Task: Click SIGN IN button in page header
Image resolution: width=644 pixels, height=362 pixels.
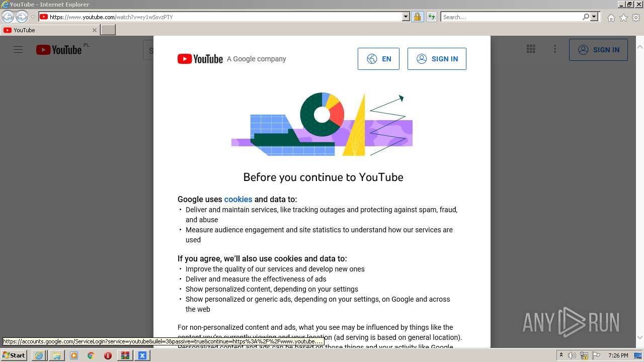Action: (x=598, y=50)
